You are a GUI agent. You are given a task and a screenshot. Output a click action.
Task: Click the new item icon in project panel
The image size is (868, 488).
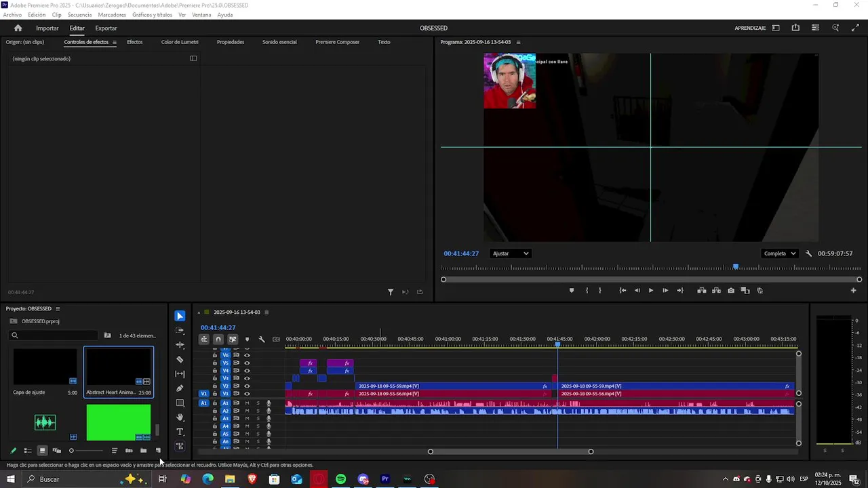(158, 450)
